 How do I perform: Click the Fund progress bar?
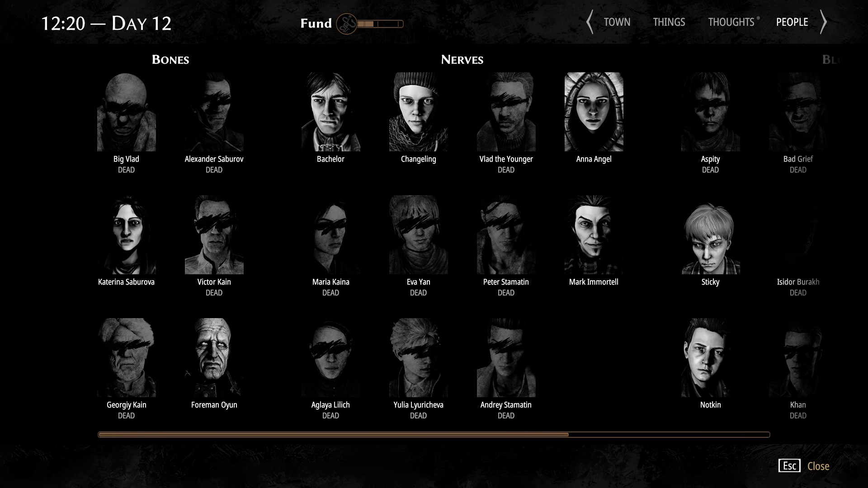click(x=380, y=24)
